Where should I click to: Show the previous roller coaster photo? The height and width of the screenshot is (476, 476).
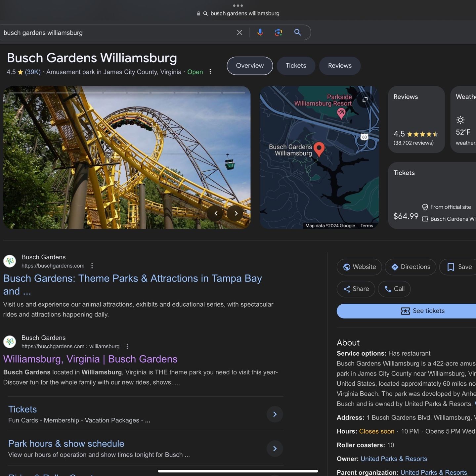216,213
